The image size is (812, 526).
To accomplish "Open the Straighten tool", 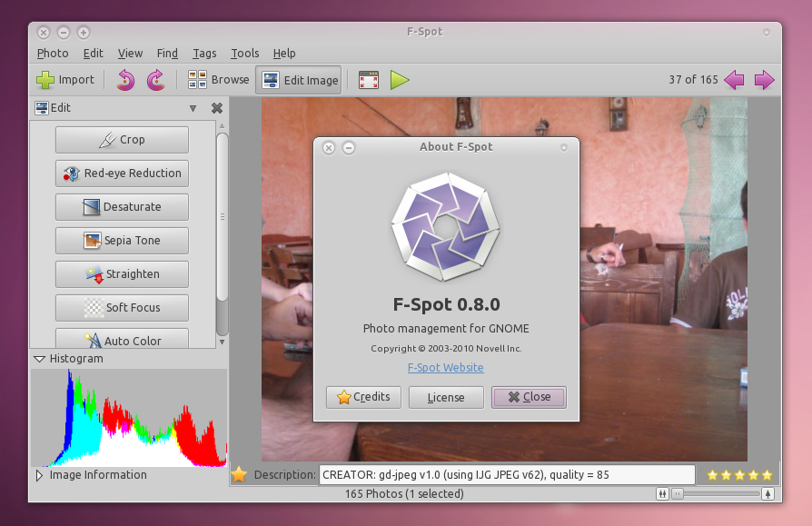I will point(123,274).
